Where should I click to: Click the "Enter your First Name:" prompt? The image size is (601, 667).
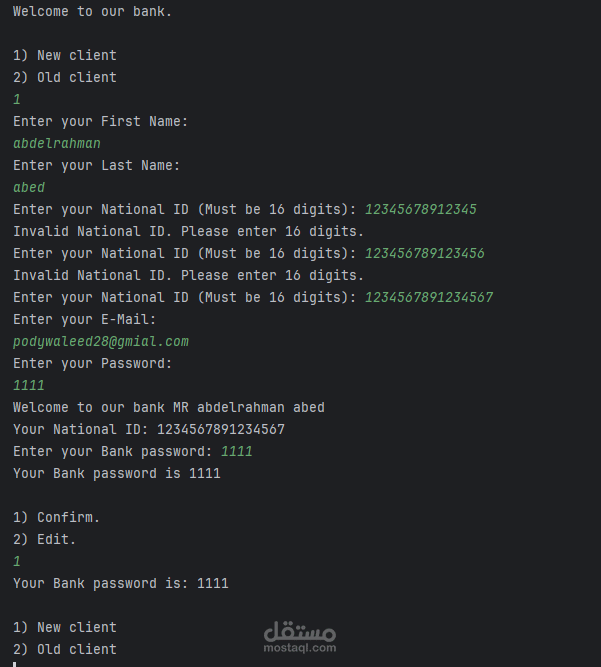(100, 121)
